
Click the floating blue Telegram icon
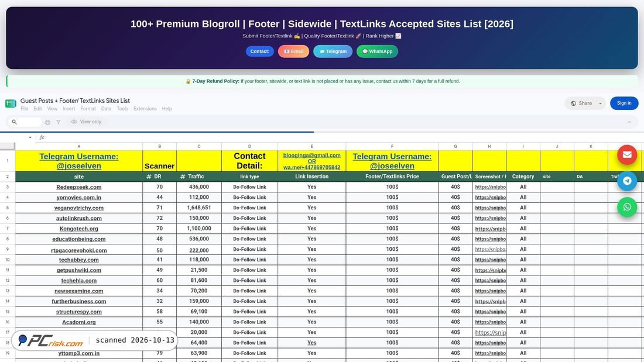pyautogui.click(x=627, y=181)
